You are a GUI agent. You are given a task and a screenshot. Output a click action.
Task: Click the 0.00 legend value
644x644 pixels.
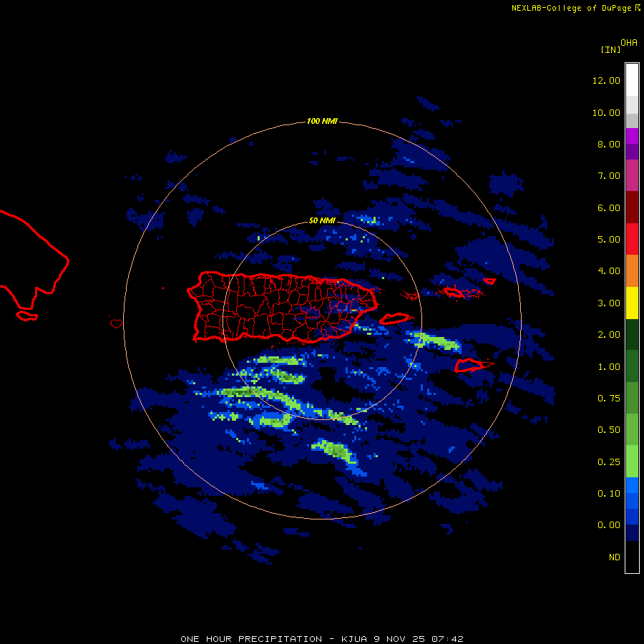click(x=609, y=525)
